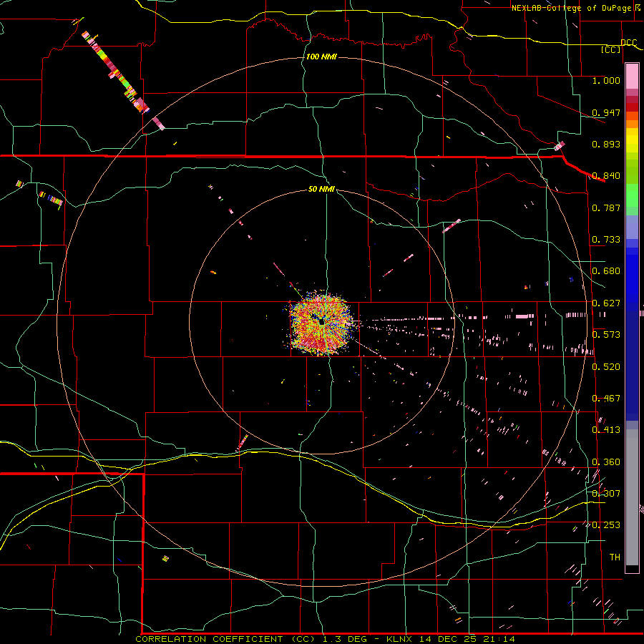Select the 0.627 scale value
644x644 pixels.
[606, 303]
